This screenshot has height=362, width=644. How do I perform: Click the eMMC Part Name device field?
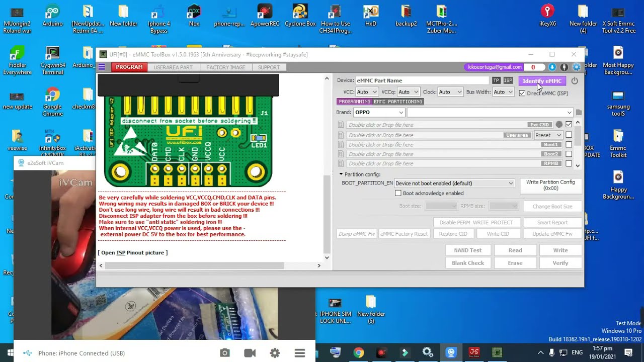422,80
